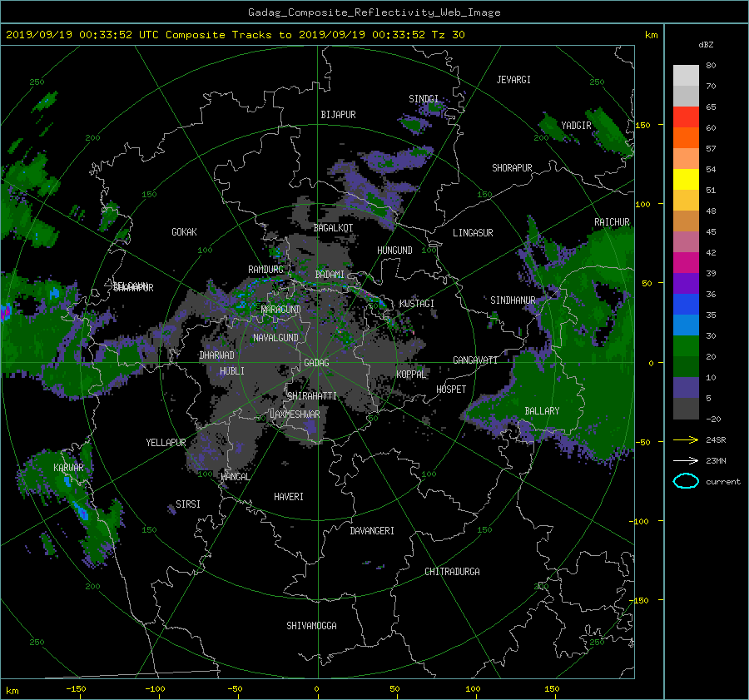
Task: Click the BADAMI city label
Action: [x=330, y=275]
